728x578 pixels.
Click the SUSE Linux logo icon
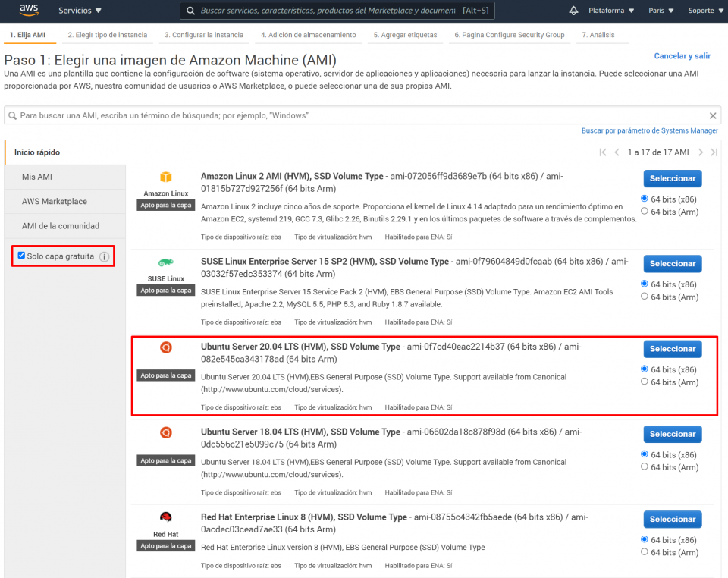[x=165, y=262]
